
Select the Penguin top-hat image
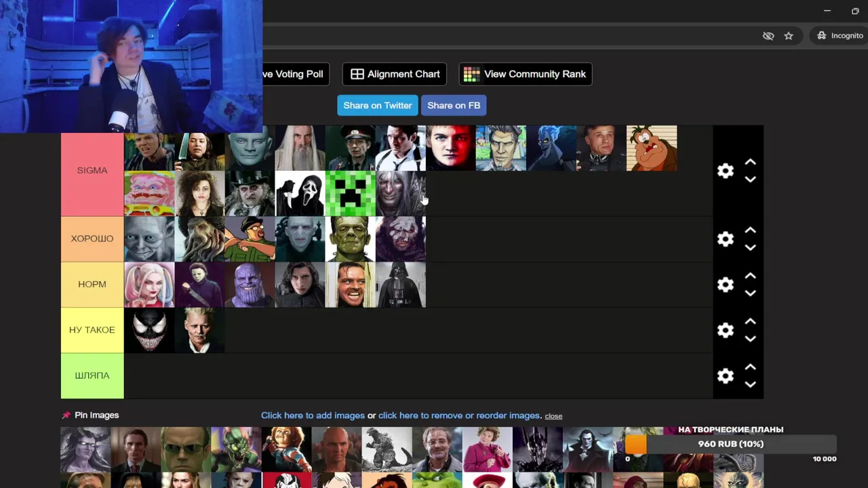click(250, 193)
